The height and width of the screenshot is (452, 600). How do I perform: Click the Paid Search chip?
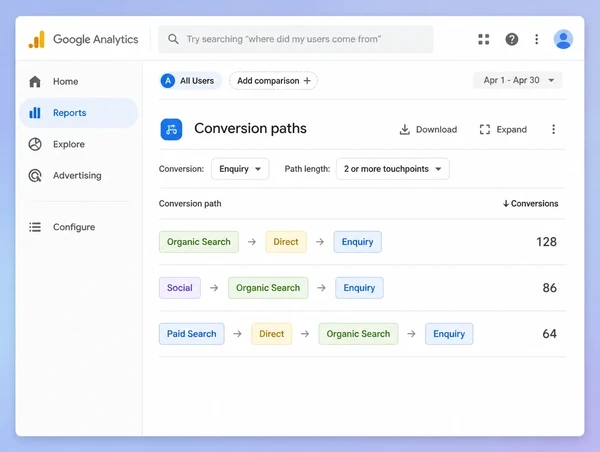pyautogui.click(x=191, y=334)
